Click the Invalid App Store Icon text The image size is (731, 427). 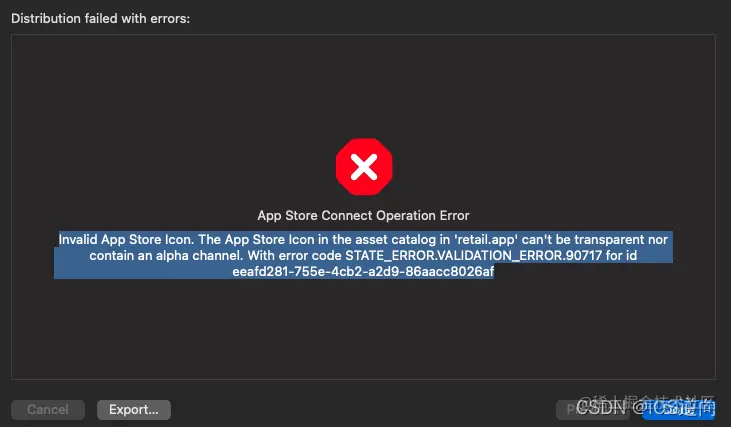click(125, 240)
